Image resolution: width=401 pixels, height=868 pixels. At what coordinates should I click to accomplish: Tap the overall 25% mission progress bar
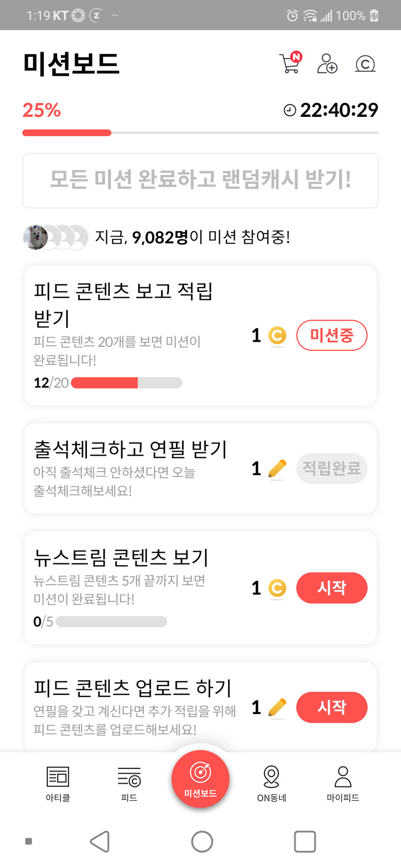point(200,133)
